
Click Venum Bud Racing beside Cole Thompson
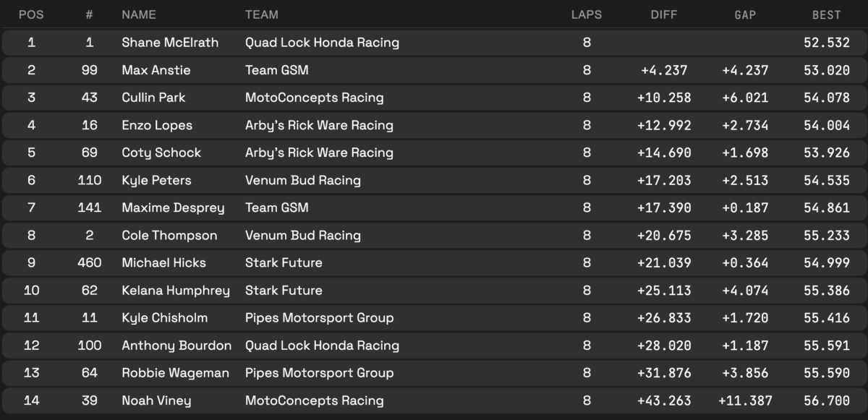click(302, 235)
